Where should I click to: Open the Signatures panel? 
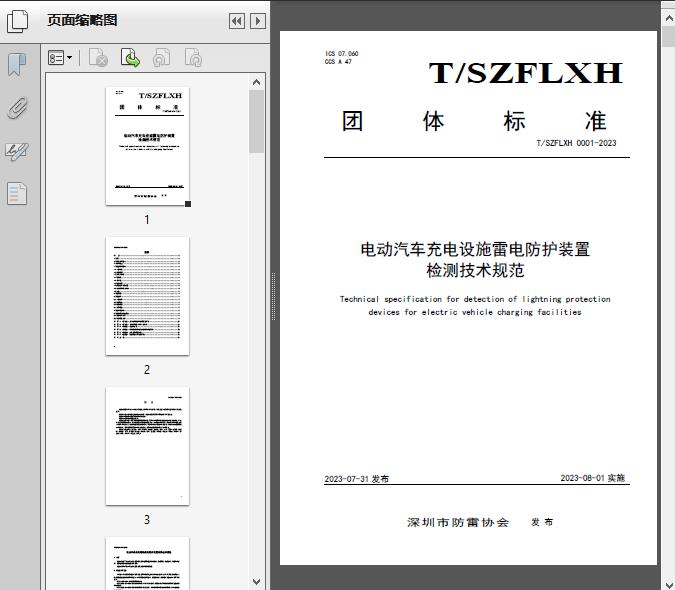17,151
